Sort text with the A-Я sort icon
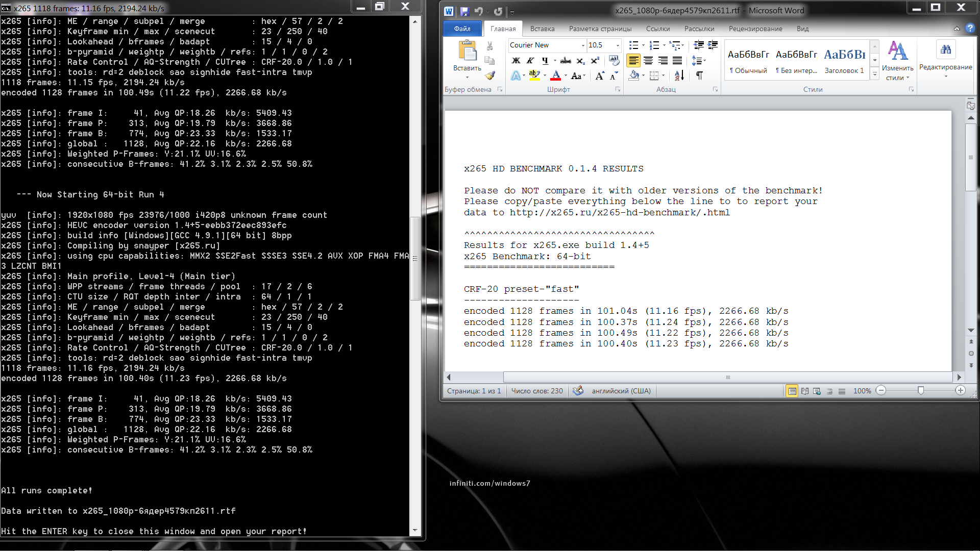 [x=679, y=76]
